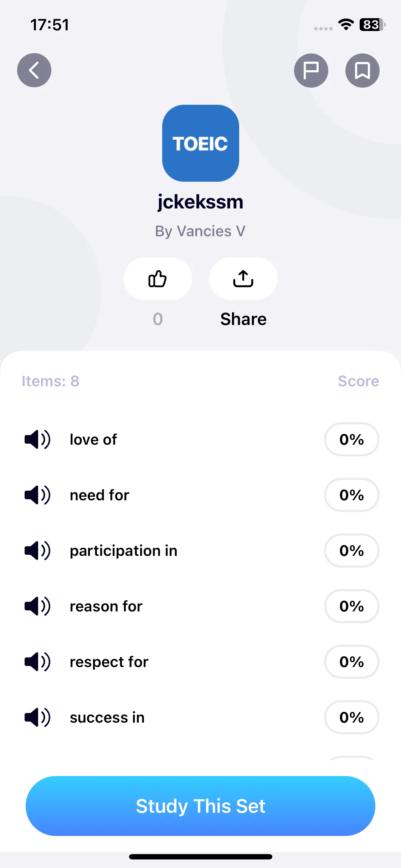Screen dimensions: 401x868
Task: Like the set with thumbs-up
Action: point(158,279)
